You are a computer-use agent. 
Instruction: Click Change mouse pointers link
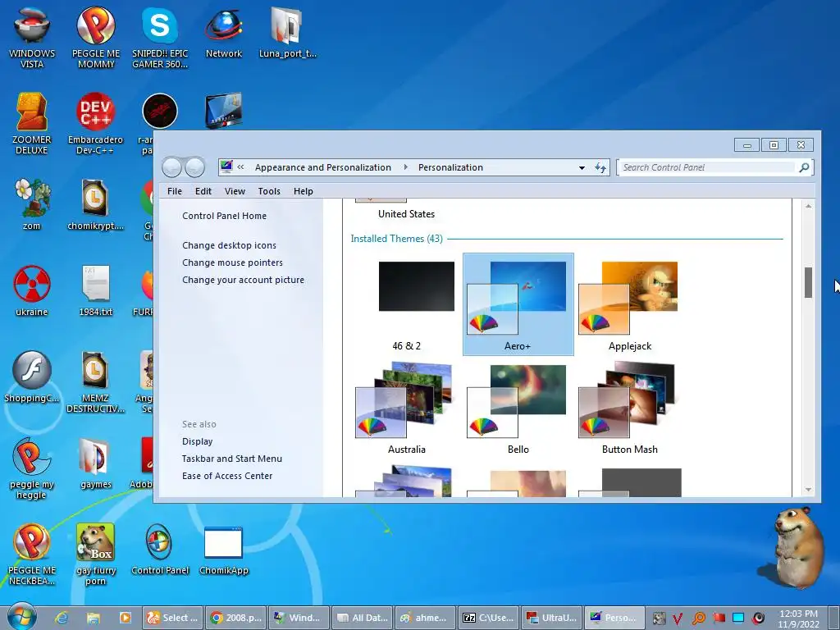(232, 262)
